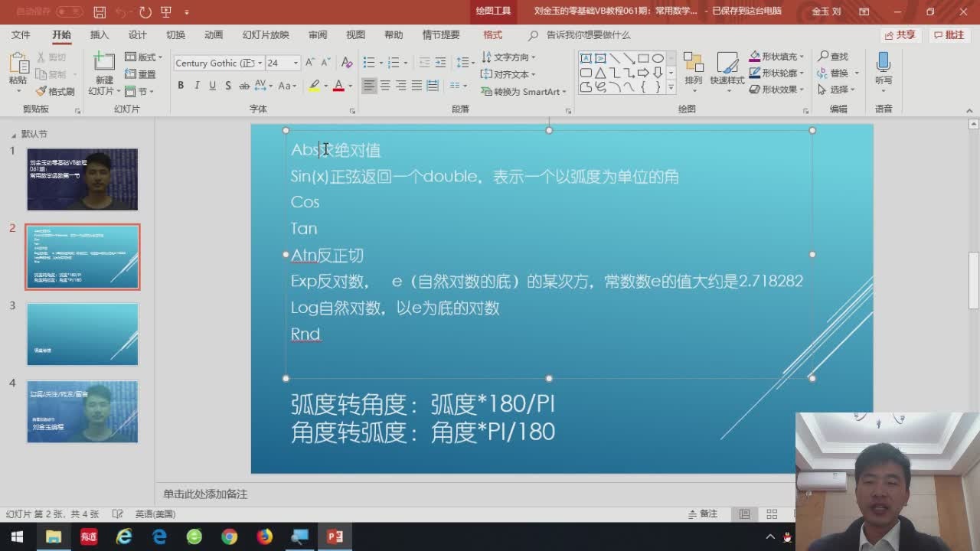The image size is (980, 551).
Task: Open the Shape Fill (形状填充) dropdown
Action: click(x=776, y=57)
